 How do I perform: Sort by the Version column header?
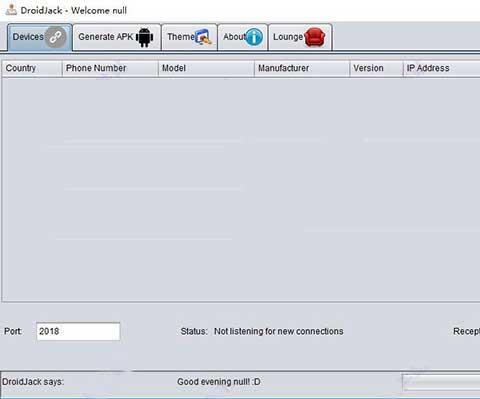[376, 68]
